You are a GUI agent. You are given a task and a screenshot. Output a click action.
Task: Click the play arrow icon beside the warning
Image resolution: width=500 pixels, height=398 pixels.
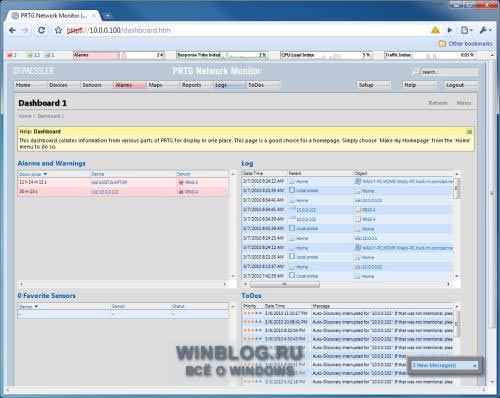pos(450,30)
